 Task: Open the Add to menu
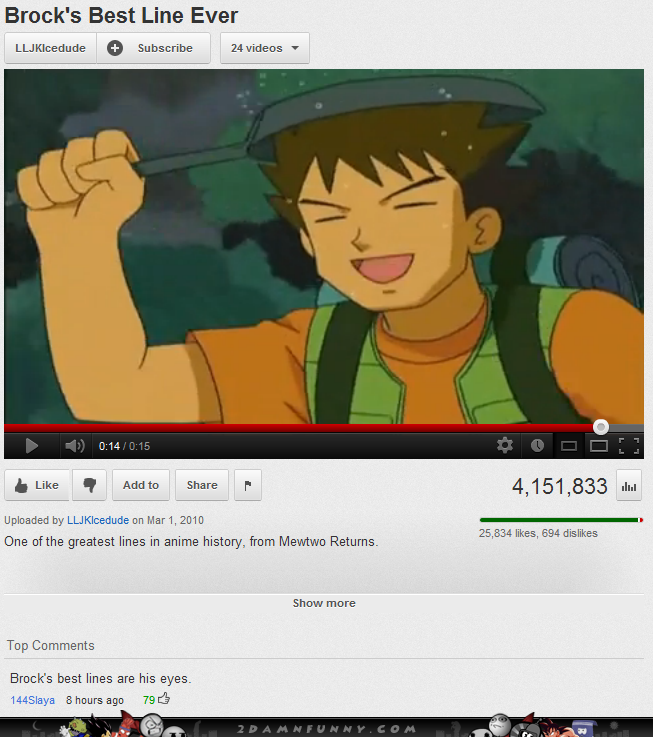(141, 485)
